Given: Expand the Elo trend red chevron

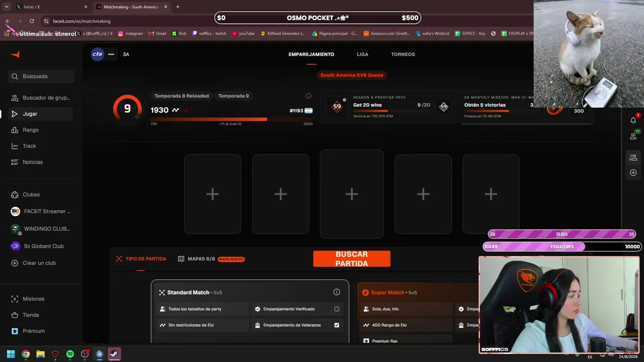Looking at the screenshot, I should pos(186,110).
